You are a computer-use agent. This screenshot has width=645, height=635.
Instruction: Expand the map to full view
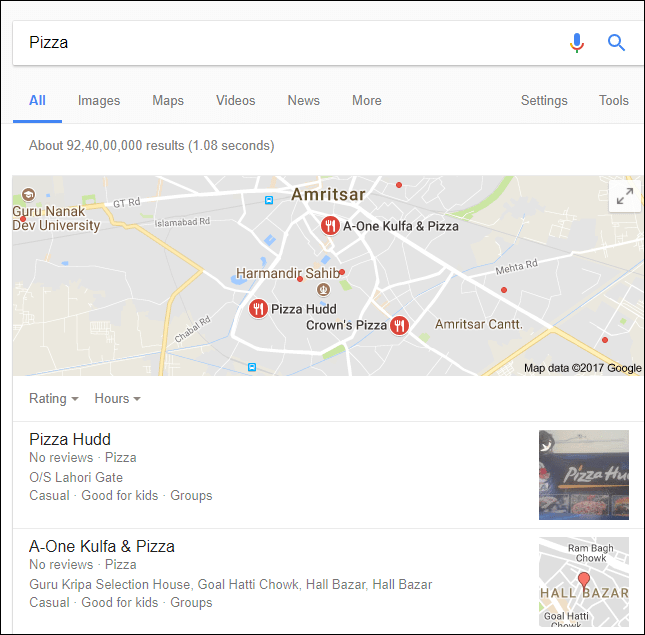[x=625, y=196]
